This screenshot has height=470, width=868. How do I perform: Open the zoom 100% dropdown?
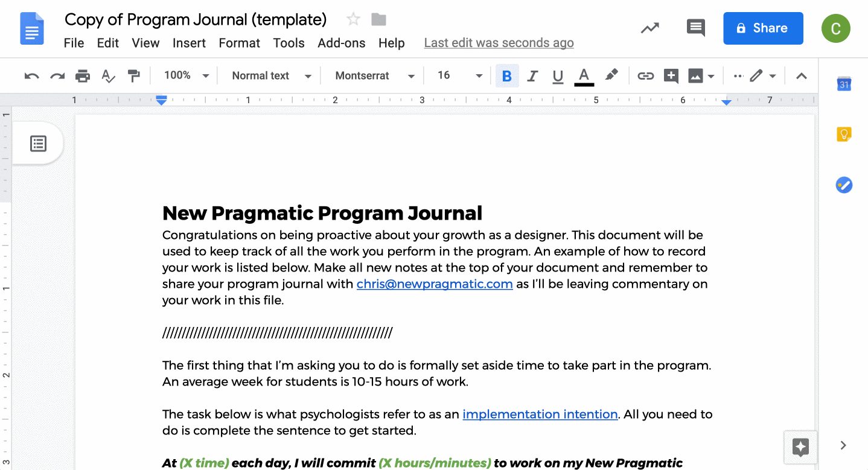187,76
